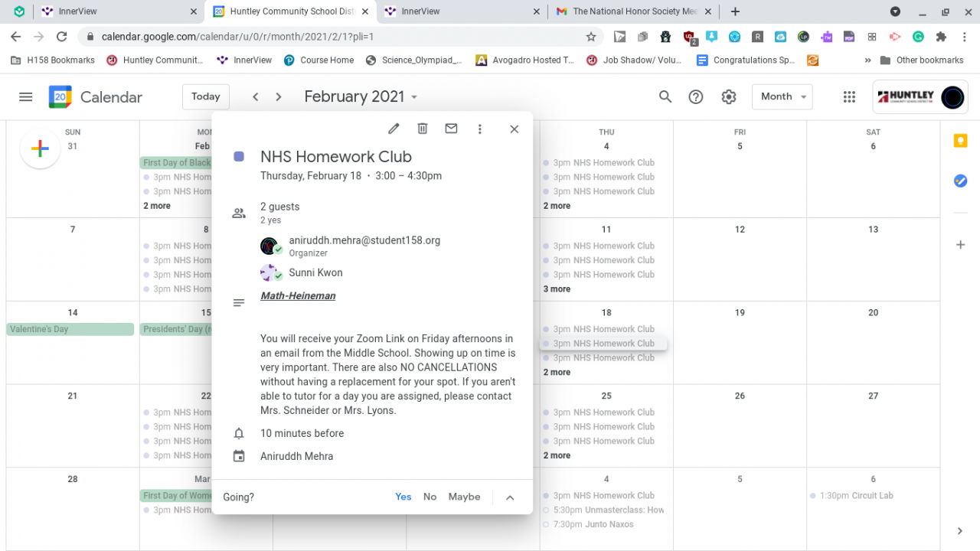Open the Congratulations Sp... bookmark
This screenshot has height=551, width=980.
click(746, 60)
